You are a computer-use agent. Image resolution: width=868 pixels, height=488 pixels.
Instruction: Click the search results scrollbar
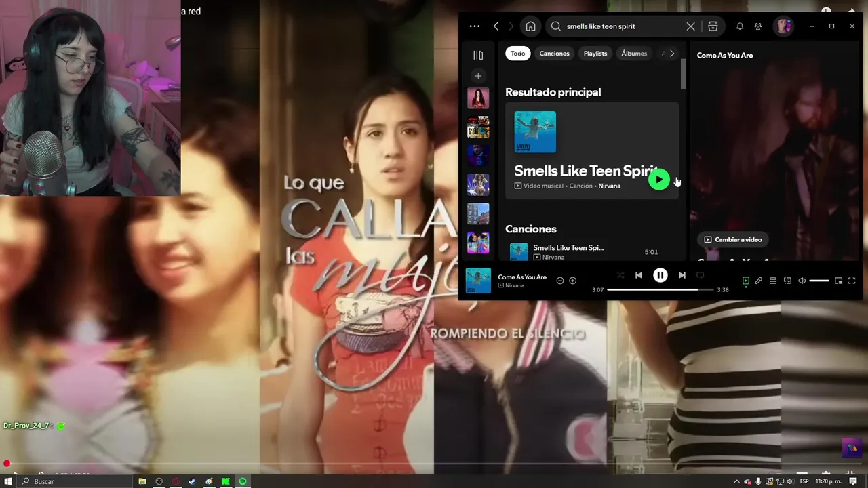click(x=684, y=75)
